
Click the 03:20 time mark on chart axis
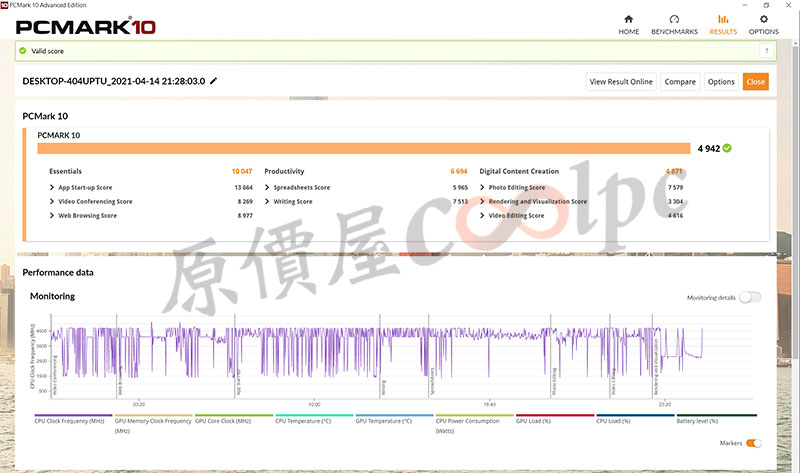click(139, 404)
